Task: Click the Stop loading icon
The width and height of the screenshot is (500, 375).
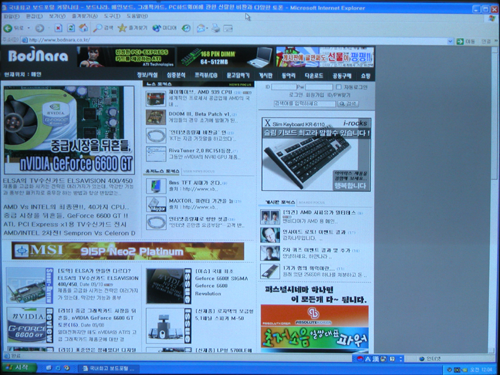Action: click(58, 28)
